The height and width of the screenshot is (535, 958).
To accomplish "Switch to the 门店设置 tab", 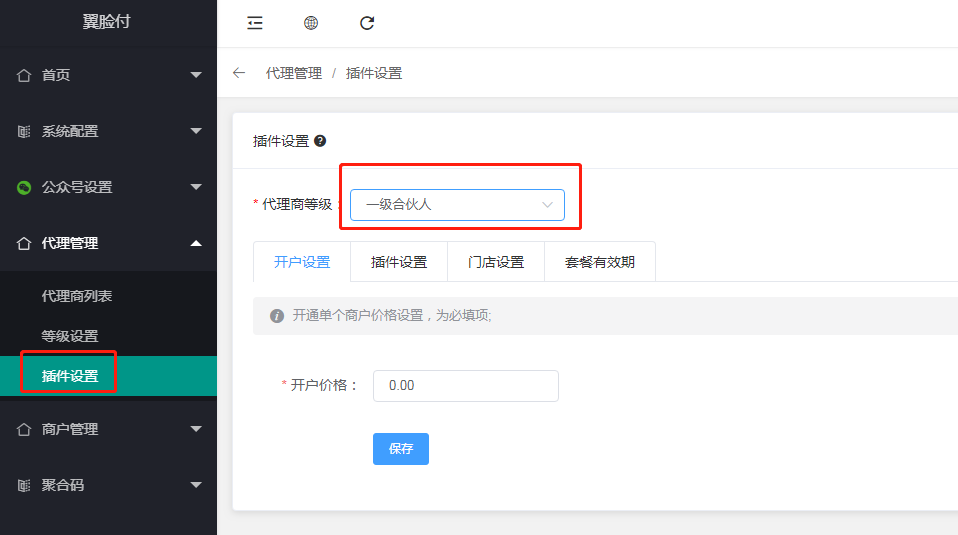I will (x=496, y=262).
